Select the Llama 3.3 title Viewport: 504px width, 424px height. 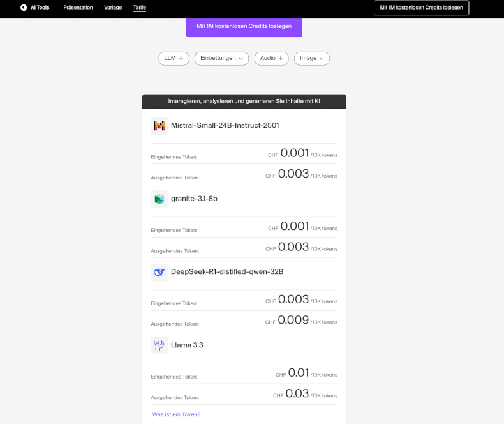[187, 345]
